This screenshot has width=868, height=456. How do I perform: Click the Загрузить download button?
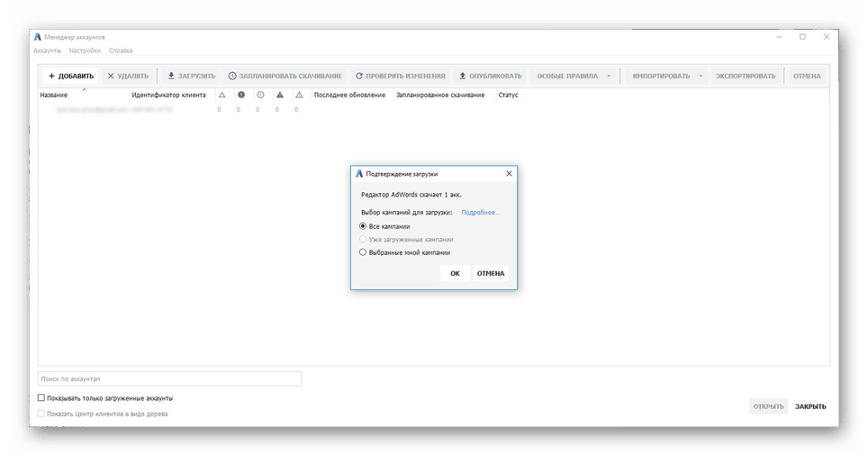point(192,76)
